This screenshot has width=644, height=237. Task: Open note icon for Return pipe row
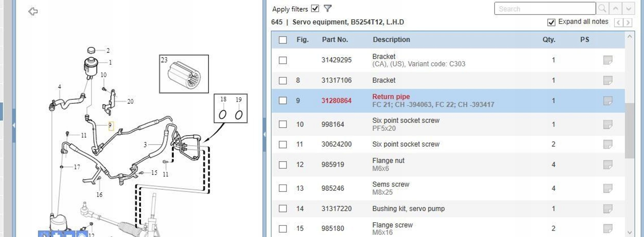click(x=608, y=101)
